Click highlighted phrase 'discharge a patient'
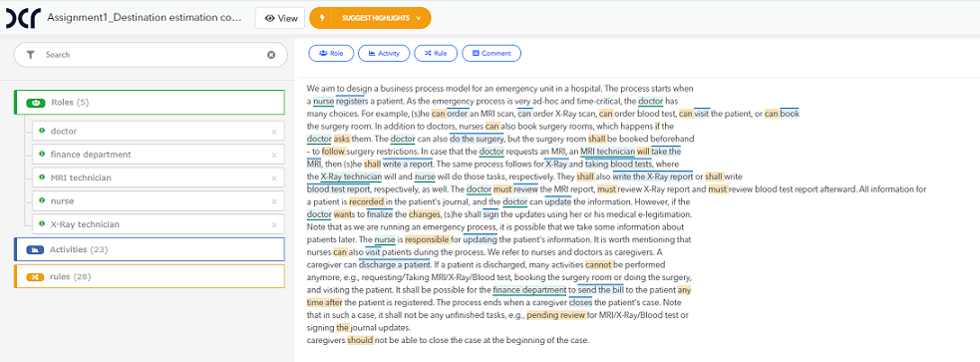 coord(395,264)
